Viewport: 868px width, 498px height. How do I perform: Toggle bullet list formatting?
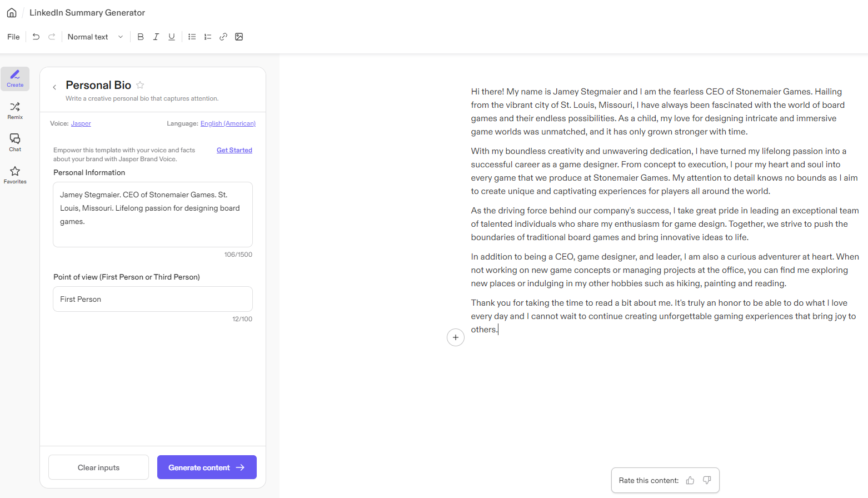[192, 37]
